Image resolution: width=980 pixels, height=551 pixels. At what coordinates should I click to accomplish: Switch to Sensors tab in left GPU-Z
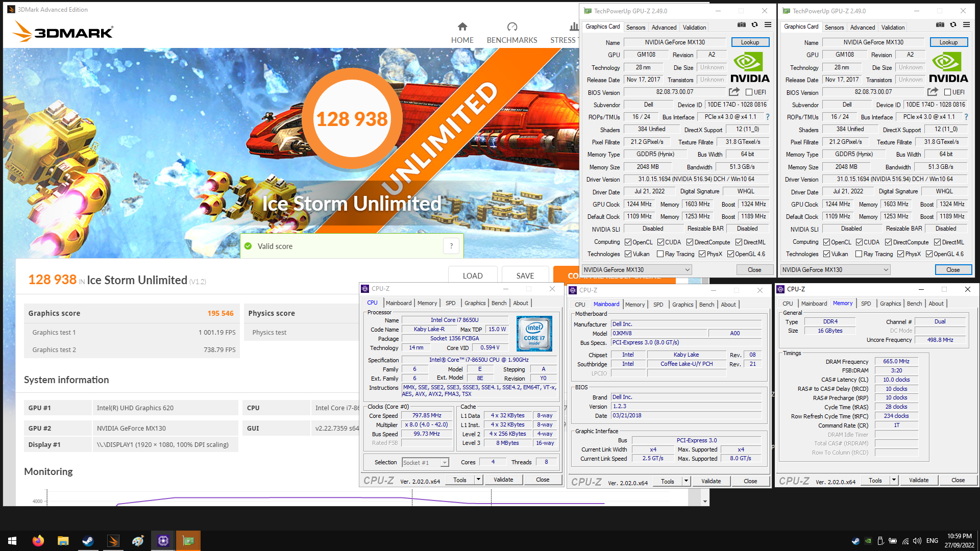tap(635, 28)
